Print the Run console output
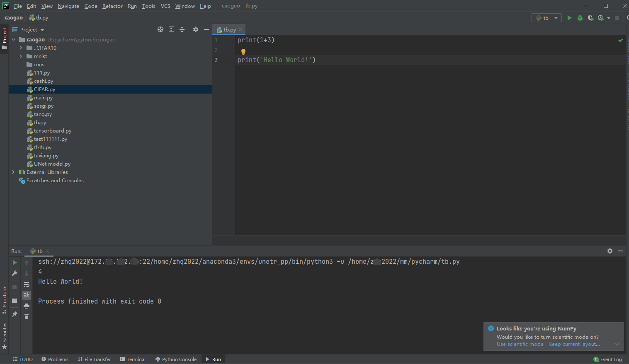Image resolution: width=629 pixels, height=364 pixels. [x=27, y=306]
